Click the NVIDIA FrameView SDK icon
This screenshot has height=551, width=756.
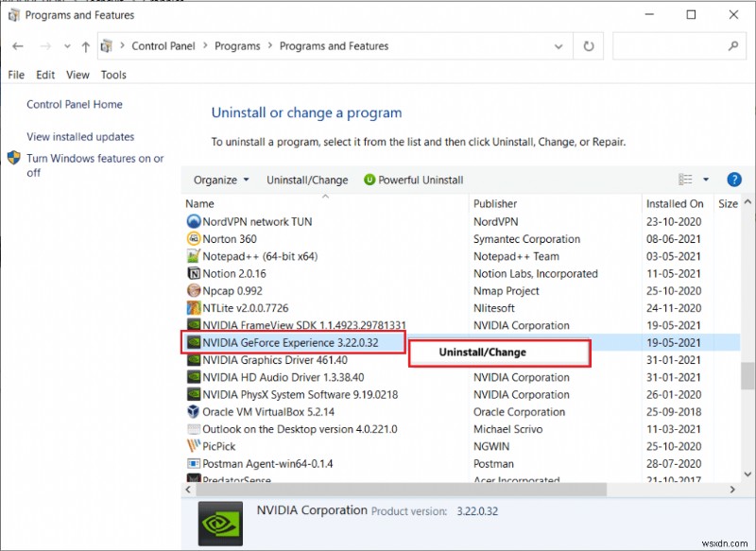tap(194, 325)
